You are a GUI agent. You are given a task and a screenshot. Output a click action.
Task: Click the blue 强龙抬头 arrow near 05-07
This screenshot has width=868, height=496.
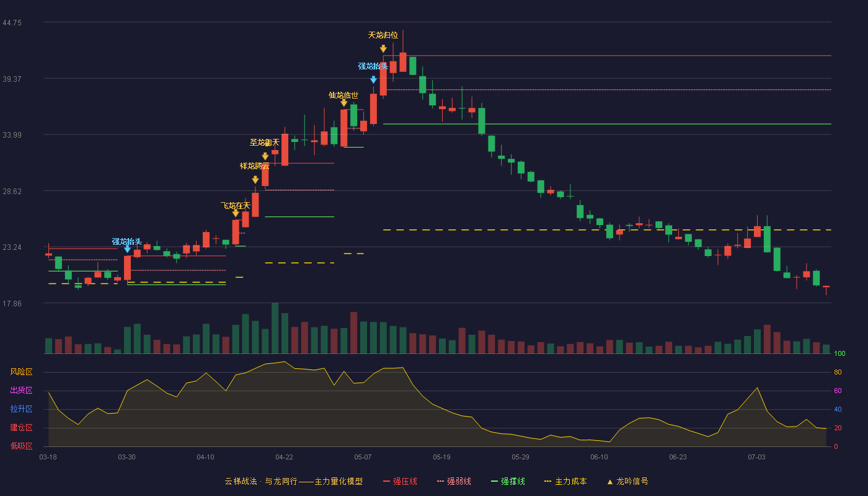tap(373, 80)
